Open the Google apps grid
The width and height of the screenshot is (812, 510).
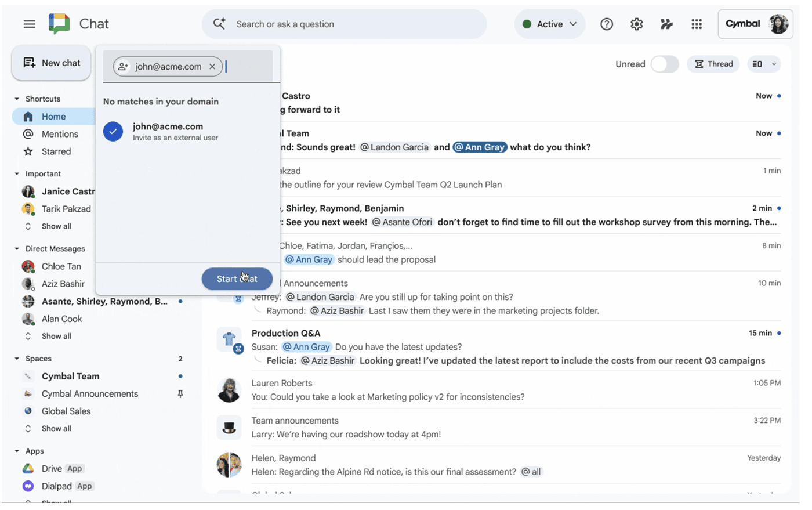pyautogui.click(x=697, y=24)
